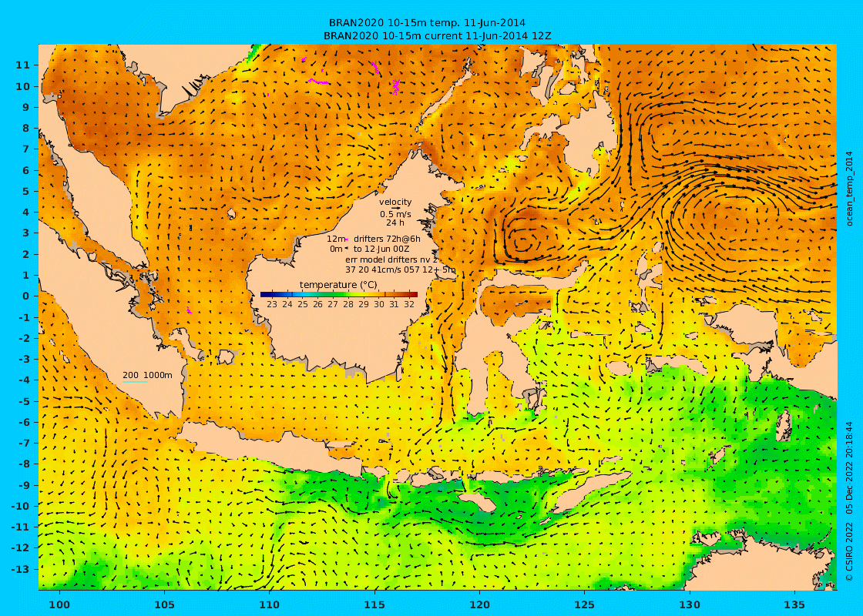The width and height of the screenshot is (863, 616).
Task: Click longitude axis label "135"
Action: (794, 605)
